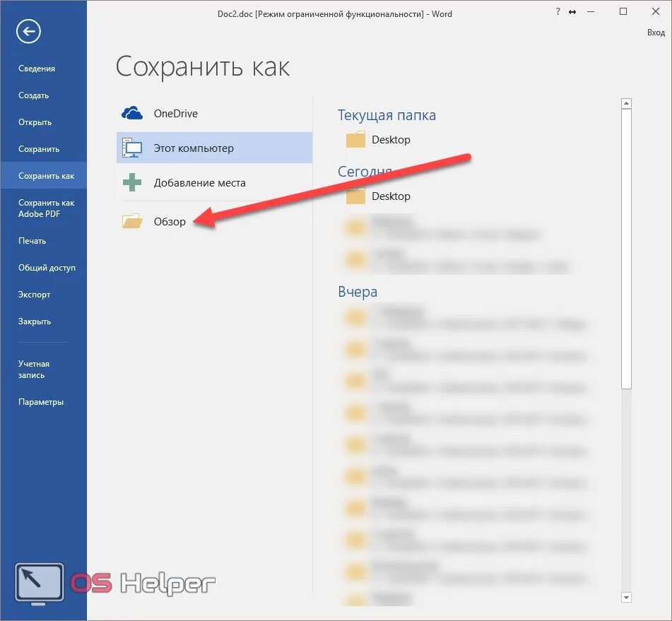Choose Сохранить in the sidebar
Screen dimensions: 672x621
click(x=39, y=149)
